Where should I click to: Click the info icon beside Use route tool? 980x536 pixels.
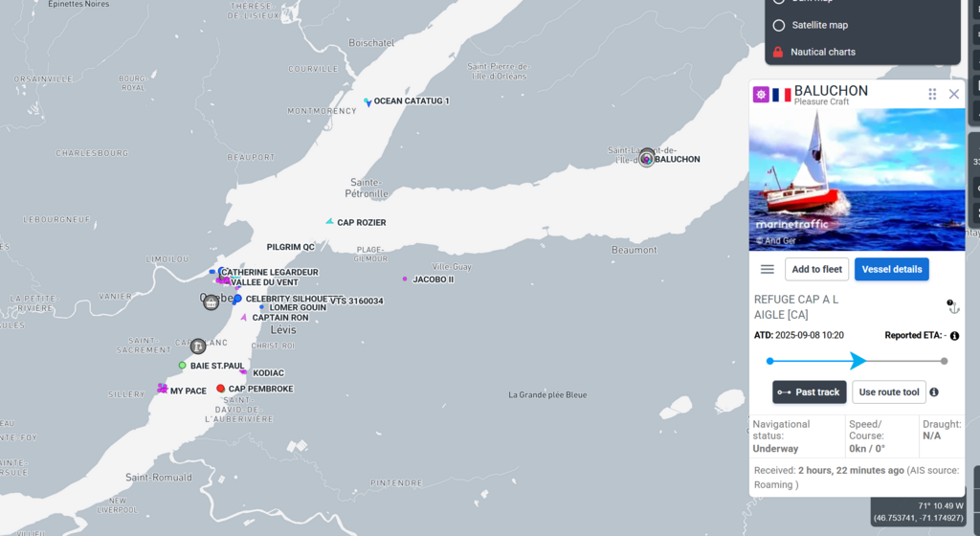pos(934,391)
